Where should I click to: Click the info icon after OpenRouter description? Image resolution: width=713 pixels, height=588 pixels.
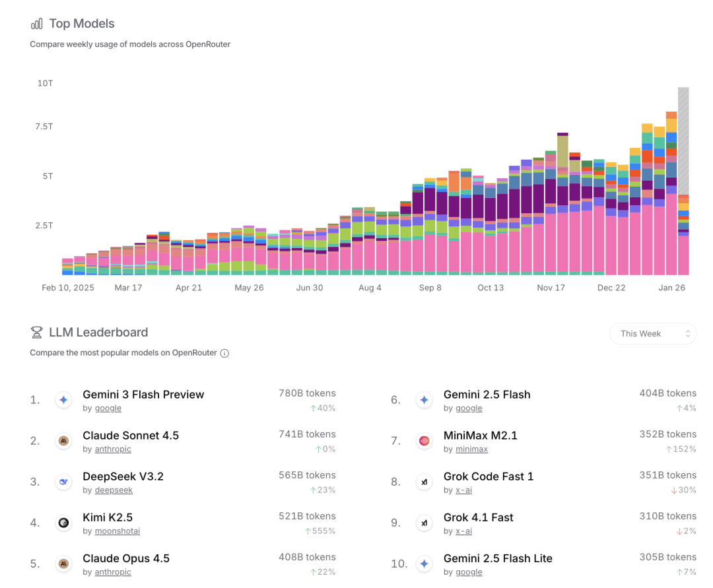point(224,354)
